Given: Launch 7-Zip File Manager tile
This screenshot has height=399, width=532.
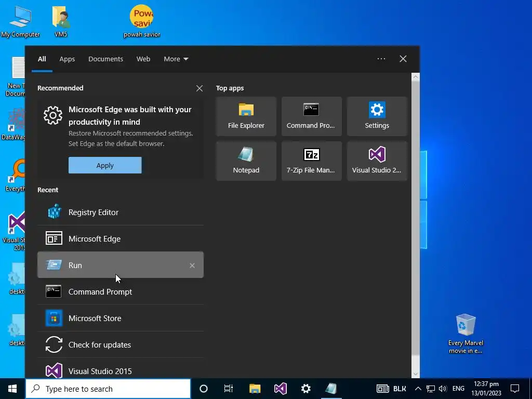Looking at the screenshot, I should (312, 161).
